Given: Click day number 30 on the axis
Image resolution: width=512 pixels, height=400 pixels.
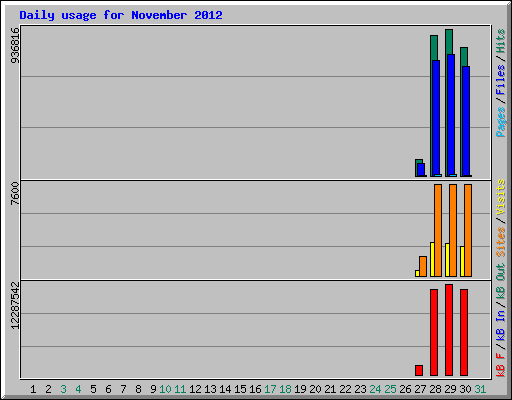Looking at the screenshot, I should (x=465, y=389).
